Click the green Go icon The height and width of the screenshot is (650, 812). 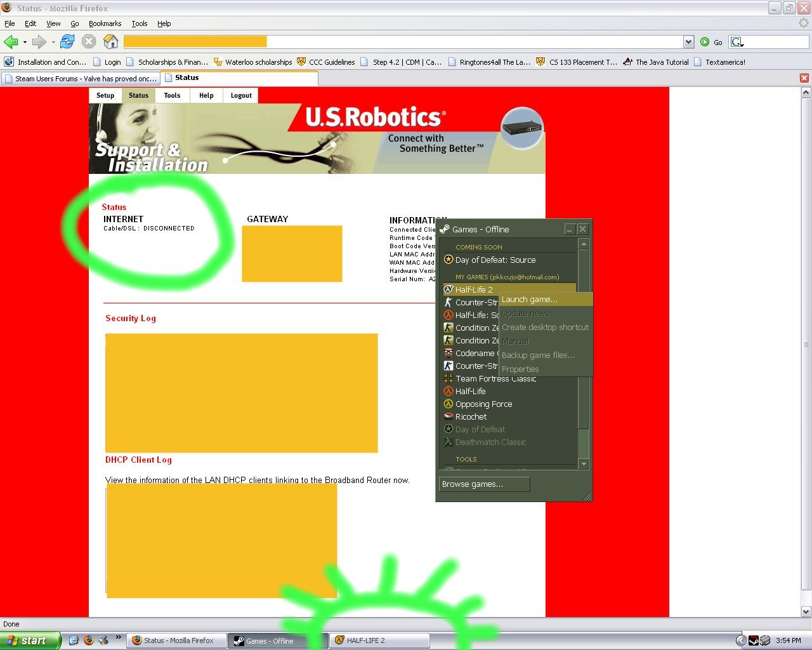pyautogui.click(x=705, y=42)
